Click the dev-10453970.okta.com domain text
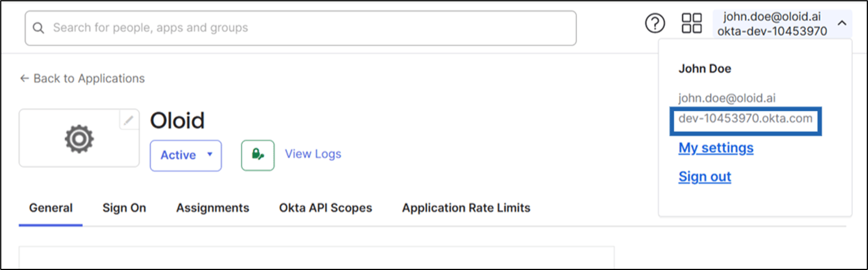The image size is (868, 270). 745,119
